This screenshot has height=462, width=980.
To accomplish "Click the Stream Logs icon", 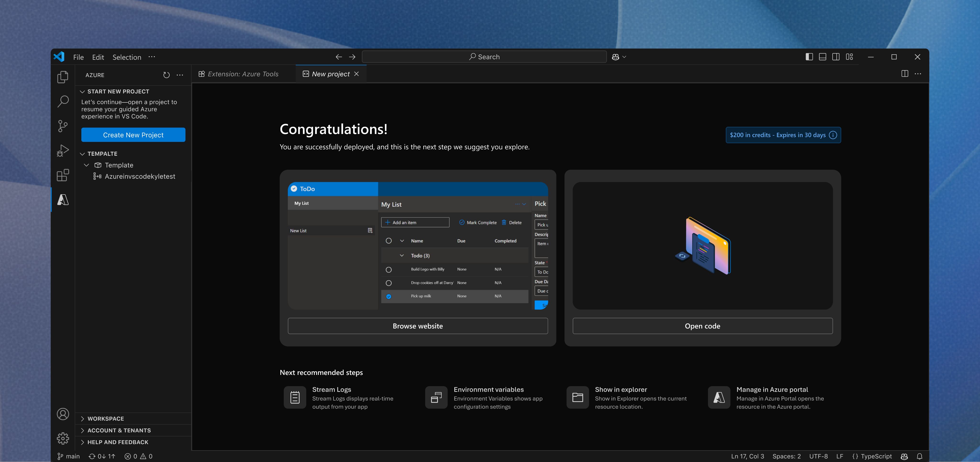I will (295, 397).
